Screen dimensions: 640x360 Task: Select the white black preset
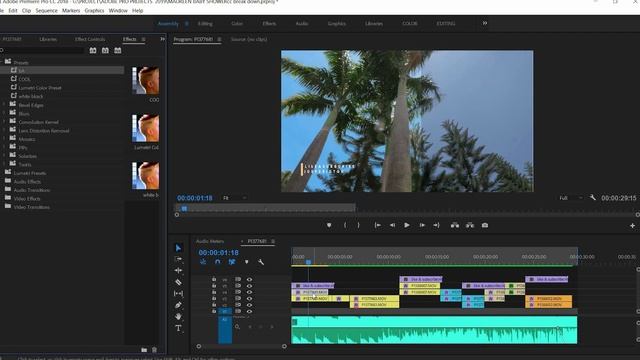(31, 96)
